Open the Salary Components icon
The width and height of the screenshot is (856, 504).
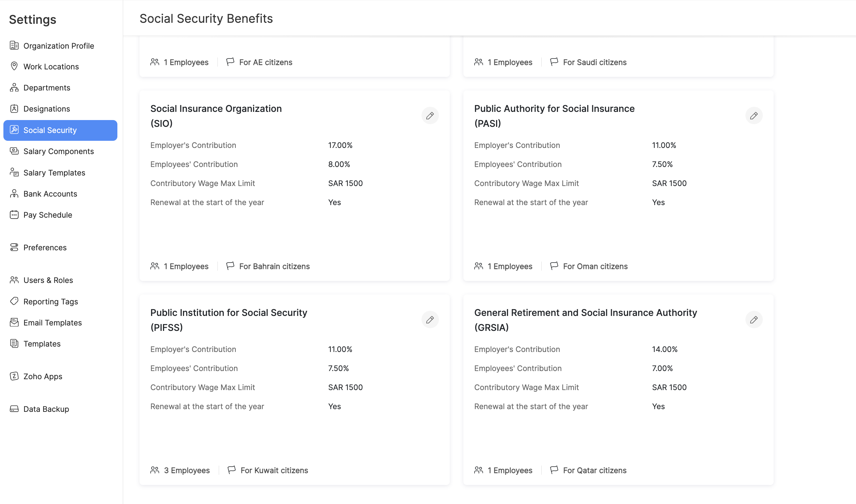(x=14, y=151)
